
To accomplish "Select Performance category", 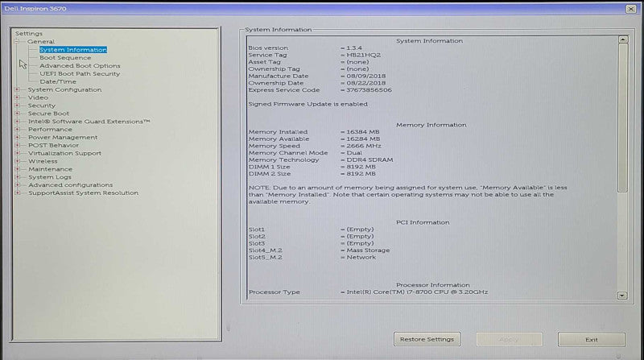I will [50, 130].
